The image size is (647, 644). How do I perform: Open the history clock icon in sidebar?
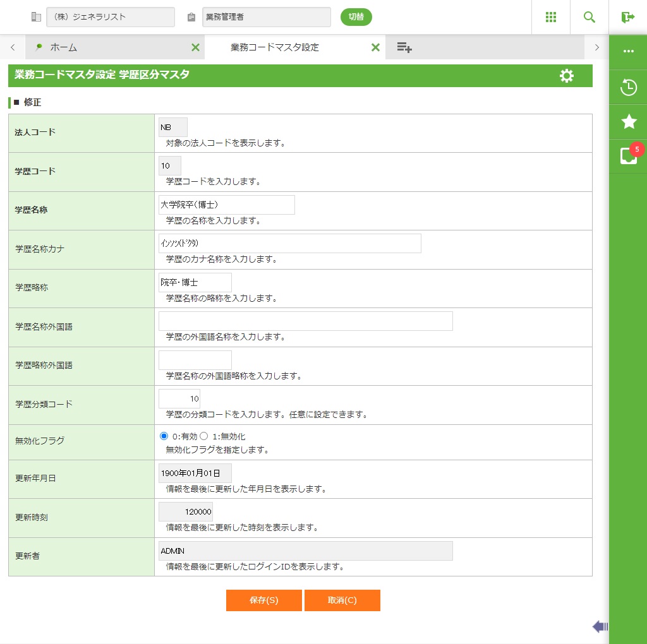pos(628,87)
